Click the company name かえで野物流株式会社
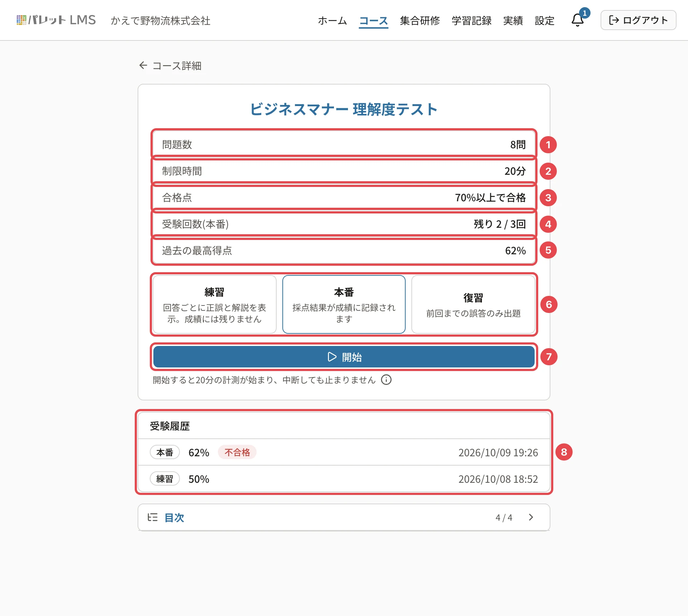 tap(161, 20)
